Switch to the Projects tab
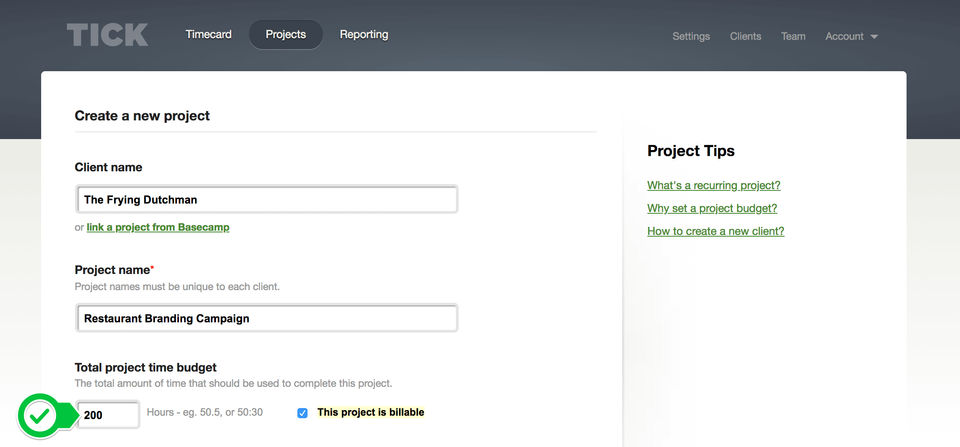Image resolution: width=960 pixels, height=447 pixels. [x=286, y=35]
